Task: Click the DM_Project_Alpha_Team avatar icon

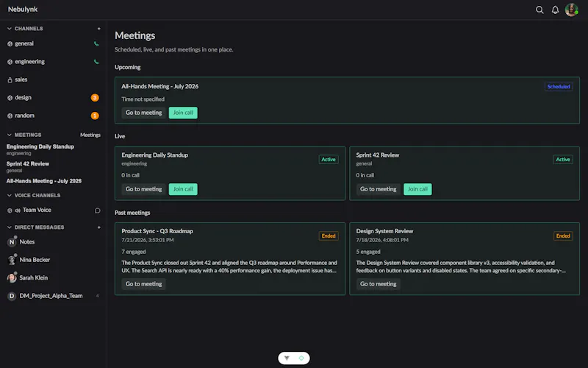Action: (12, 296)
